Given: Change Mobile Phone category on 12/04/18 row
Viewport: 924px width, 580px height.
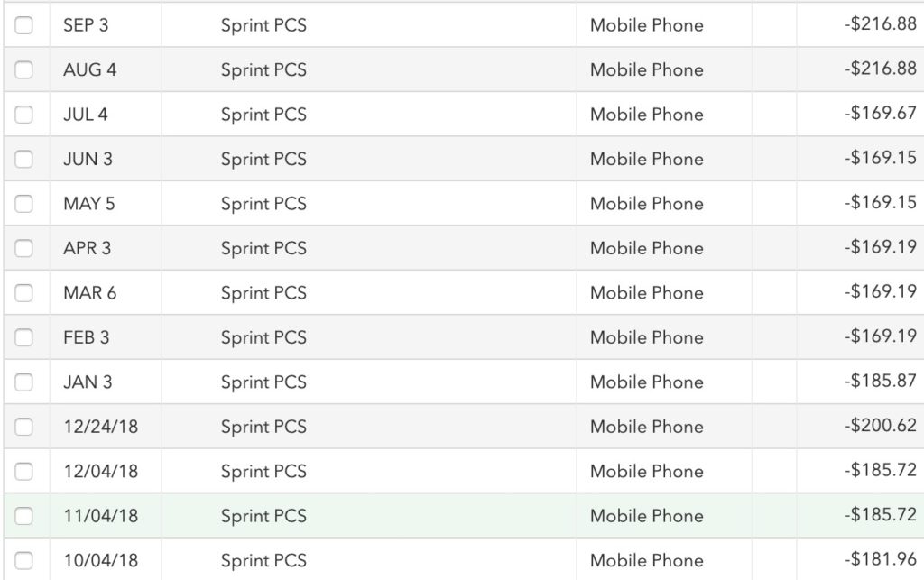Looking at the screenshot, I should 646,471.
